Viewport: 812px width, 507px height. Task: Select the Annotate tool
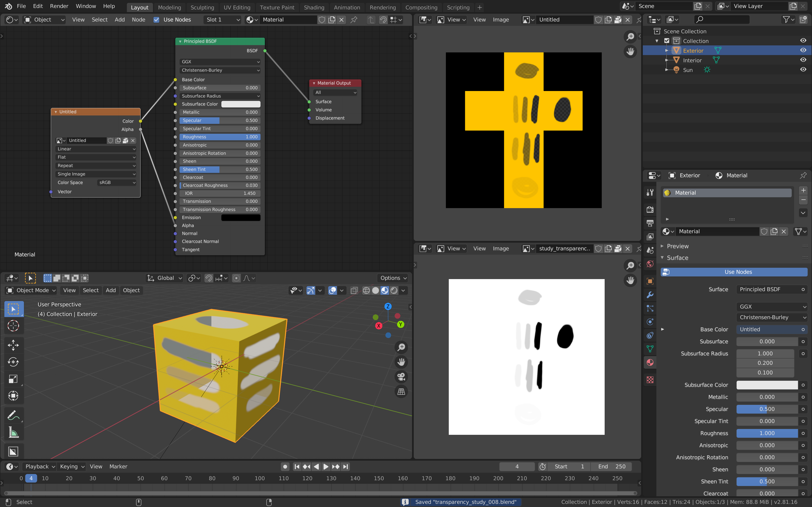pos(14,415)
